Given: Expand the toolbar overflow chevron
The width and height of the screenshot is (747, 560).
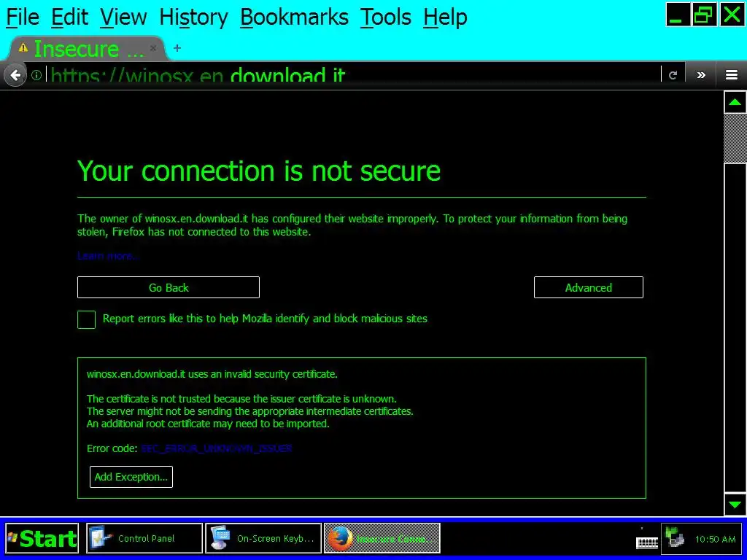Looking at the screenshot, I should point(701,75).
